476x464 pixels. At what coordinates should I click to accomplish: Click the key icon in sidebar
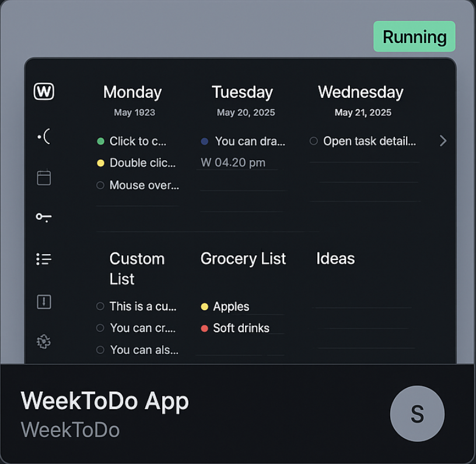(44, 217)
